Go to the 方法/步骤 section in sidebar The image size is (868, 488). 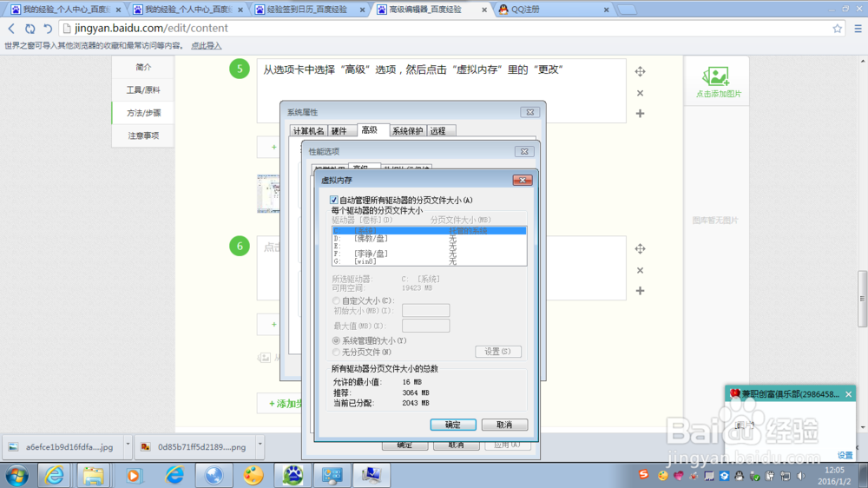click(143, 113)
